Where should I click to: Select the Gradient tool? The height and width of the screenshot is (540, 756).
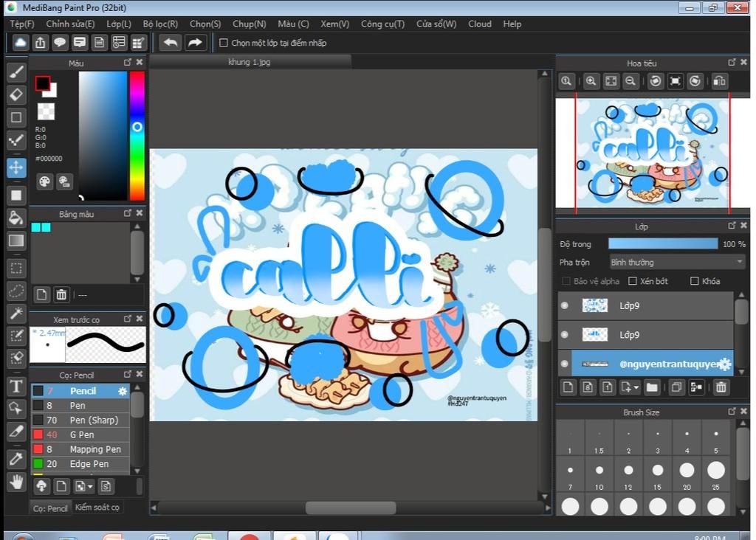coord(16,240)
